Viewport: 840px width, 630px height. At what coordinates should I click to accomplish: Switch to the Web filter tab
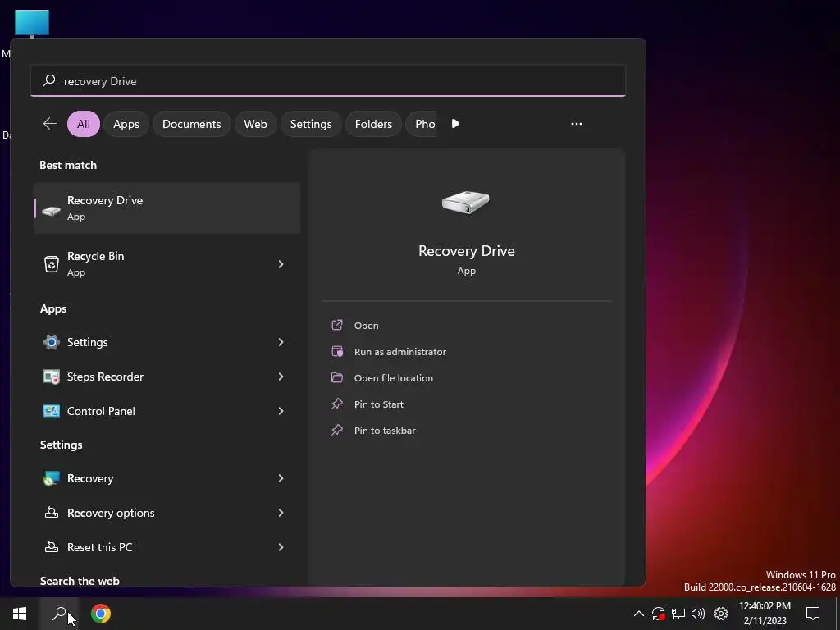point(255,124)
